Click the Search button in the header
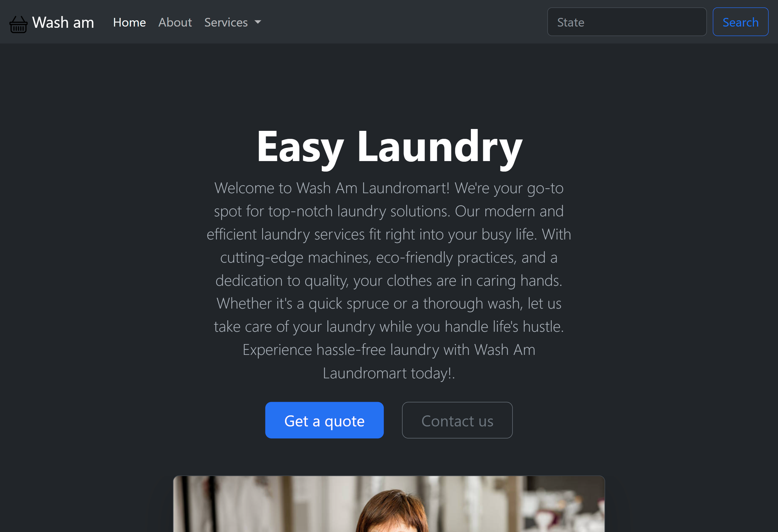The width and height of the screenshot is (778, 532). click(x=741, y=22)
